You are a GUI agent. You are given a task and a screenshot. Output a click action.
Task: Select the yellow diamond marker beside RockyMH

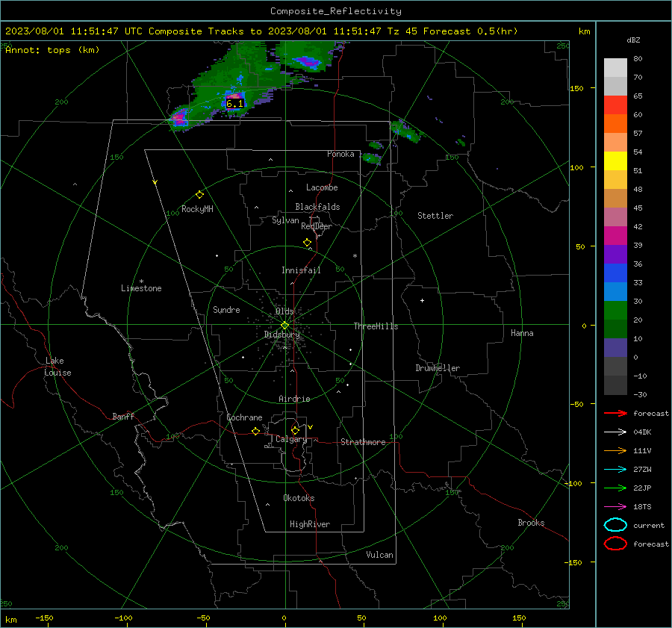click(199, 195)
